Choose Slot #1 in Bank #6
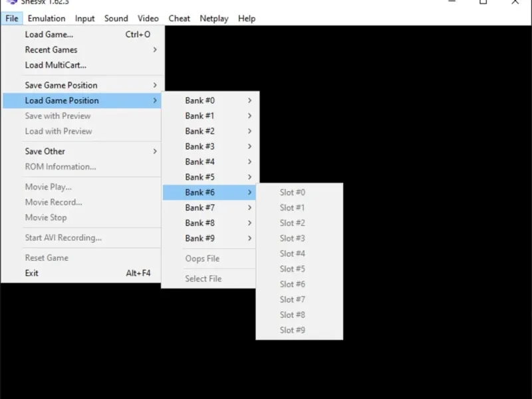The width and height of the screenshot is (532, 399). (x=299, y=207)
